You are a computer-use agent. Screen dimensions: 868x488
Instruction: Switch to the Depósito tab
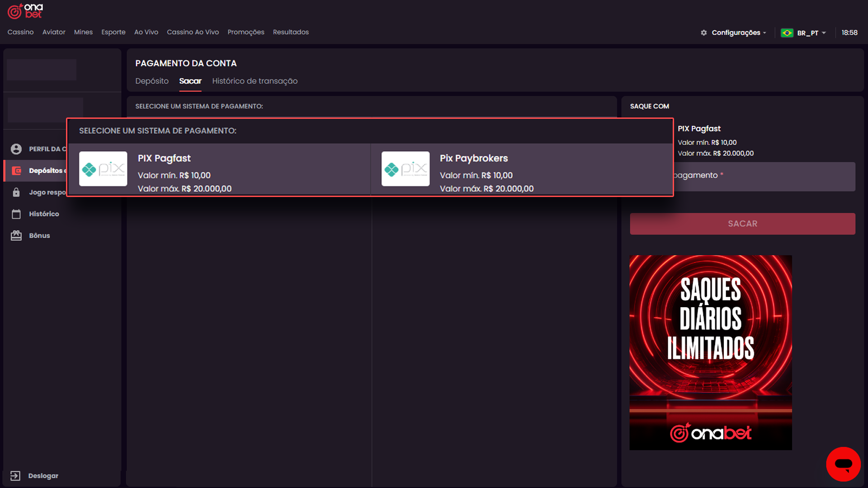tap(152, 81)
